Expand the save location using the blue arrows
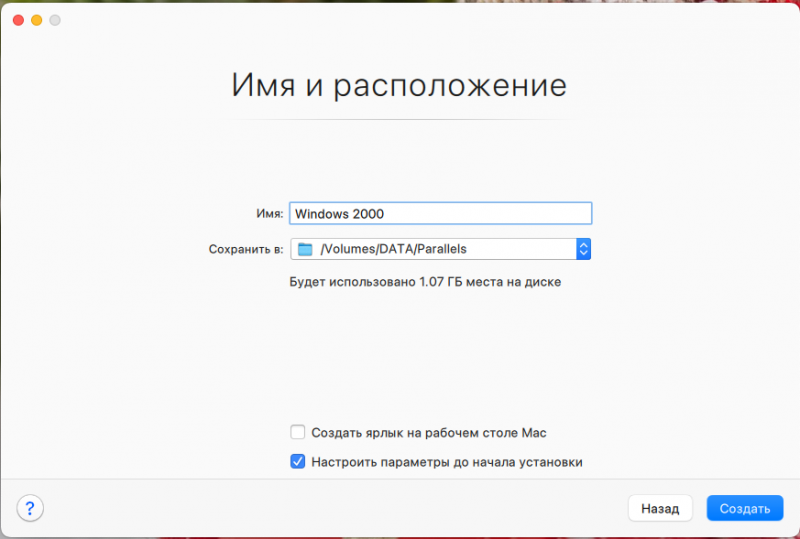 [584, 249]
